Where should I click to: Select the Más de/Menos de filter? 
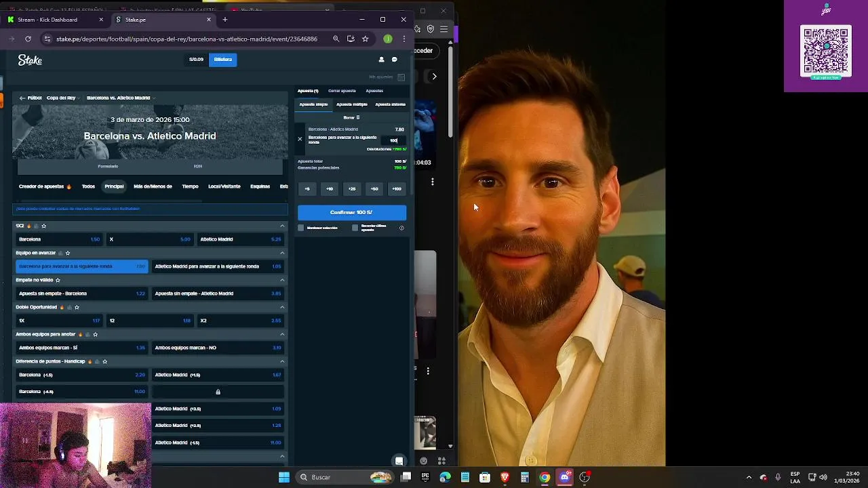coord(153,186)
